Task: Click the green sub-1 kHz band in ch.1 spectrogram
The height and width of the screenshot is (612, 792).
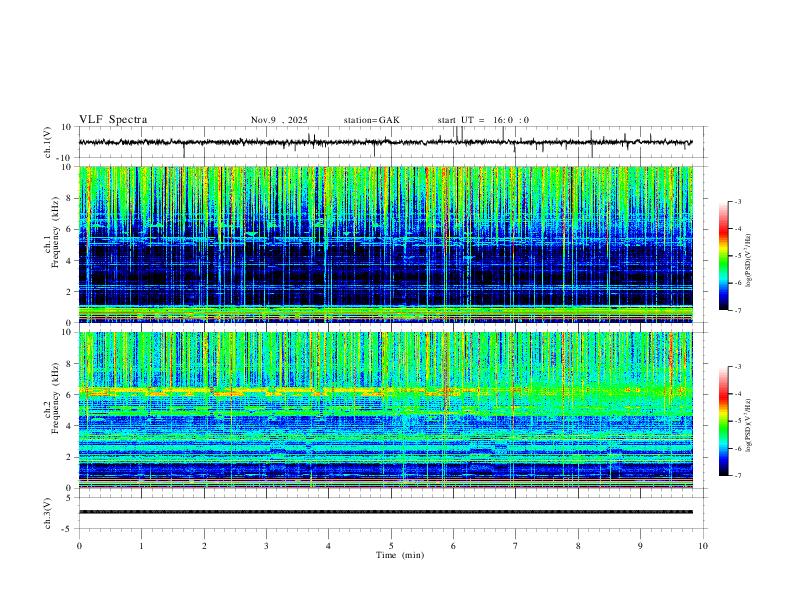Action: click(x=385, y=312)
